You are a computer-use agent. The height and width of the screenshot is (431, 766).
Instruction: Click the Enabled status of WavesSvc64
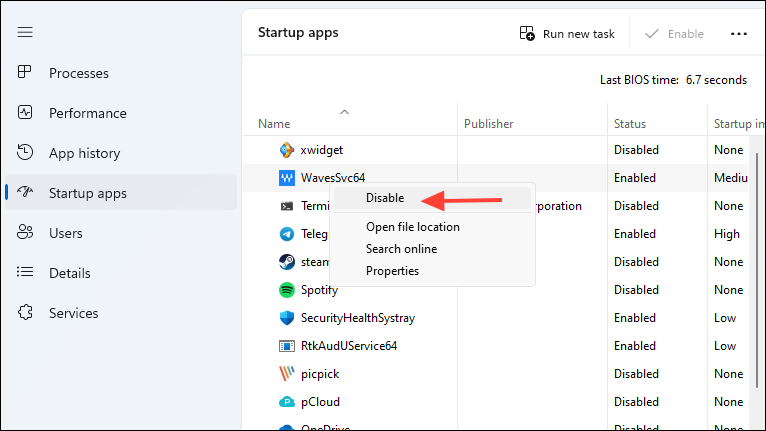point(635,178)
